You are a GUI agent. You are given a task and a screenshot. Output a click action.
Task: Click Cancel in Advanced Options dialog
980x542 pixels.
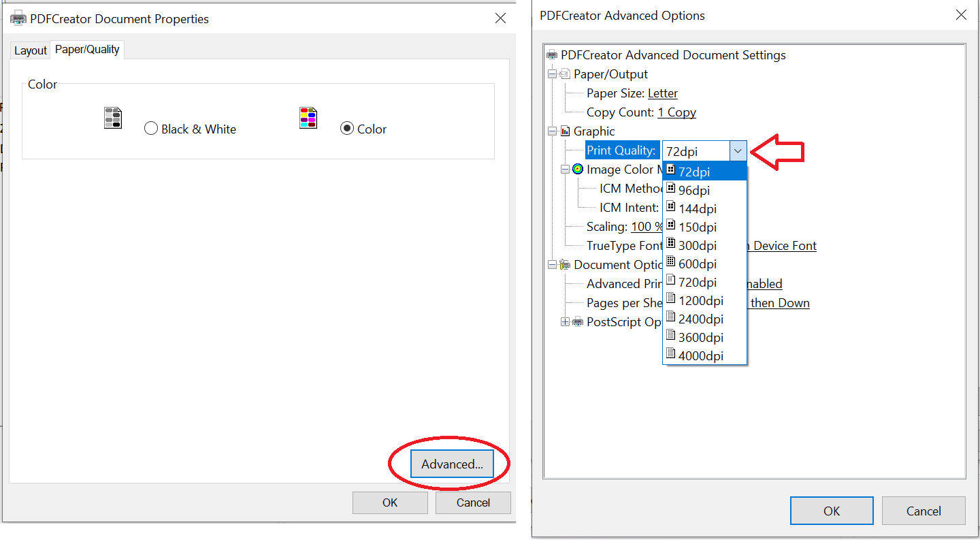click(924, 511)
